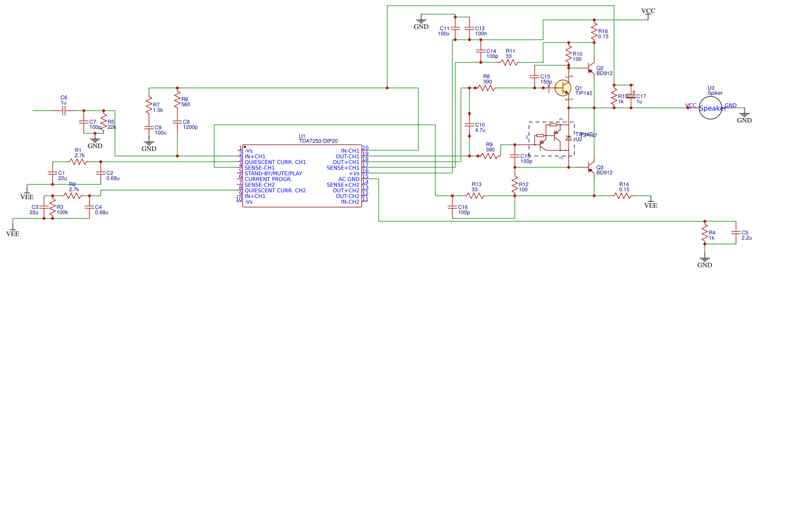
Task: Select resistor R15 1k symbol
Action: (x=614, y=97)
